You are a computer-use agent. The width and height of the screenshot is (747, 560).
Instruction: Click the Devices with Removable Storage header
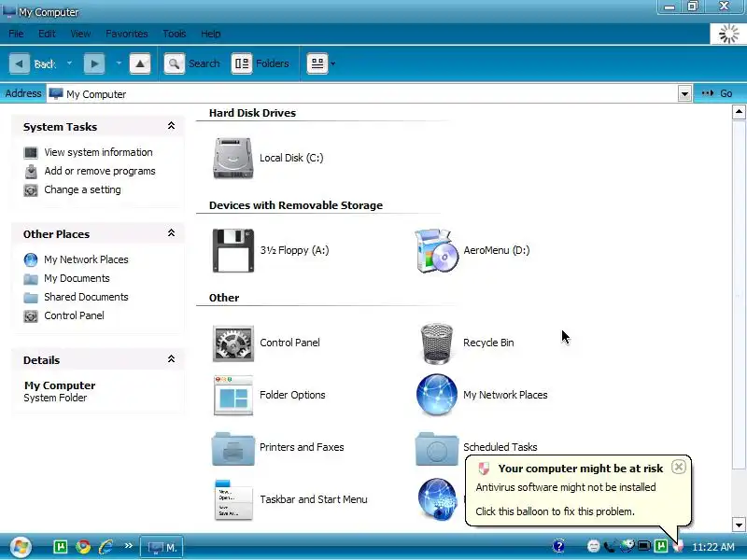pyautogui.click(x=296, y=205)
